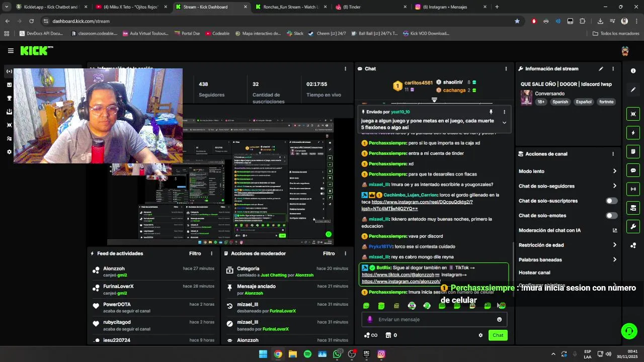The image size is (644, 362).
Task: Switch to Tinder browser tab
Action: (x=370, y=7)
